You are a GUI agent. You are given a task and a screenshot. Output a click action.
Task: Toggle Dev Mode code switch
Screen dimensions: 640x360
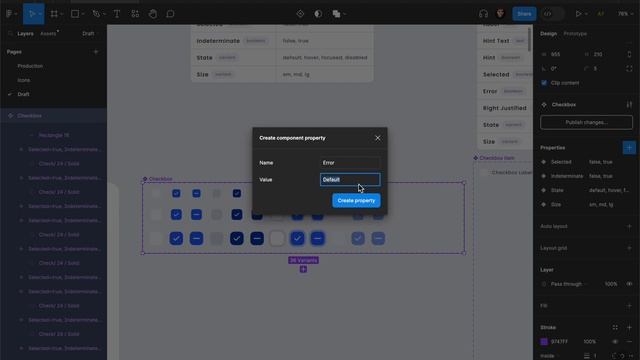coord(552,14)
